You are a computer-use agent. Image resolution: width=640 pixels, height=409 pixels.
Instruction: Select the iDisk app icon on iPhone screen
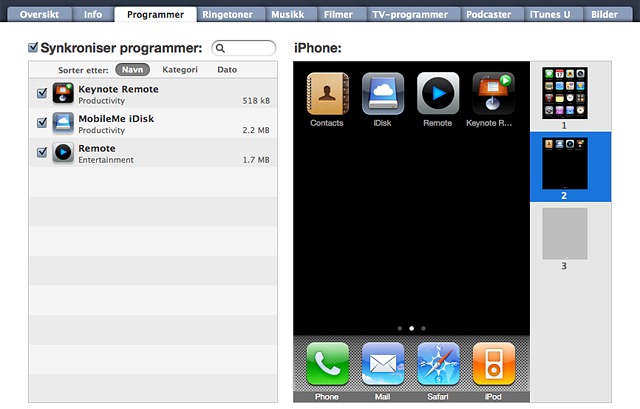point(383,93)
